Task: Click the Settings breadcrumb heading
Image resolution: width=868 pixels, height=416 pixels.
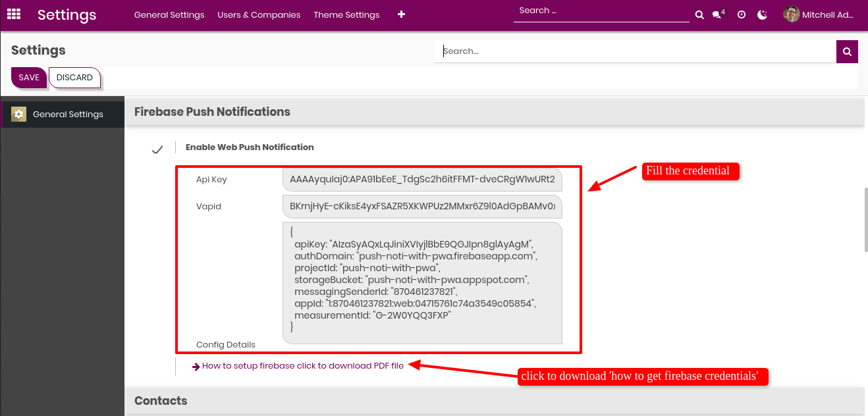Action: pyautogui.click(x=38, y=50)
